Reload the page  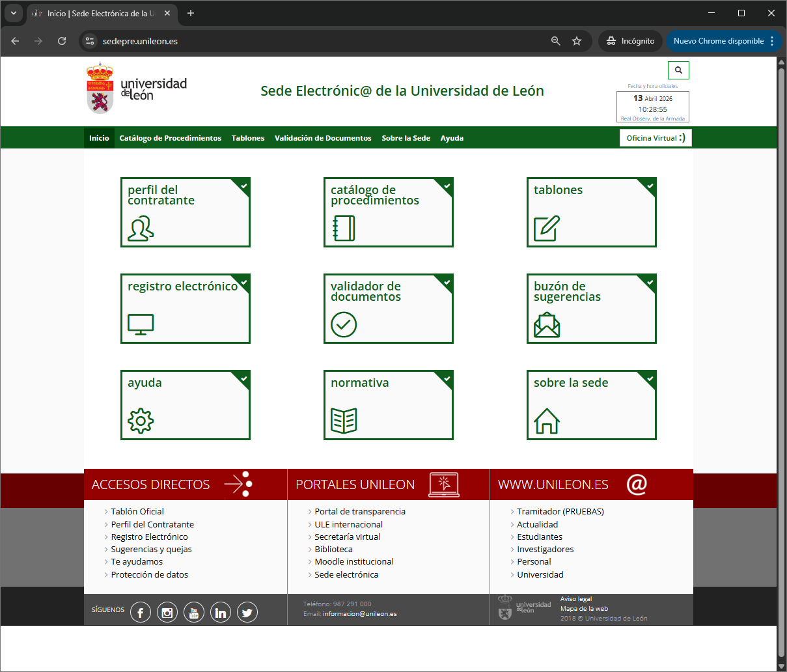point(62,41)
